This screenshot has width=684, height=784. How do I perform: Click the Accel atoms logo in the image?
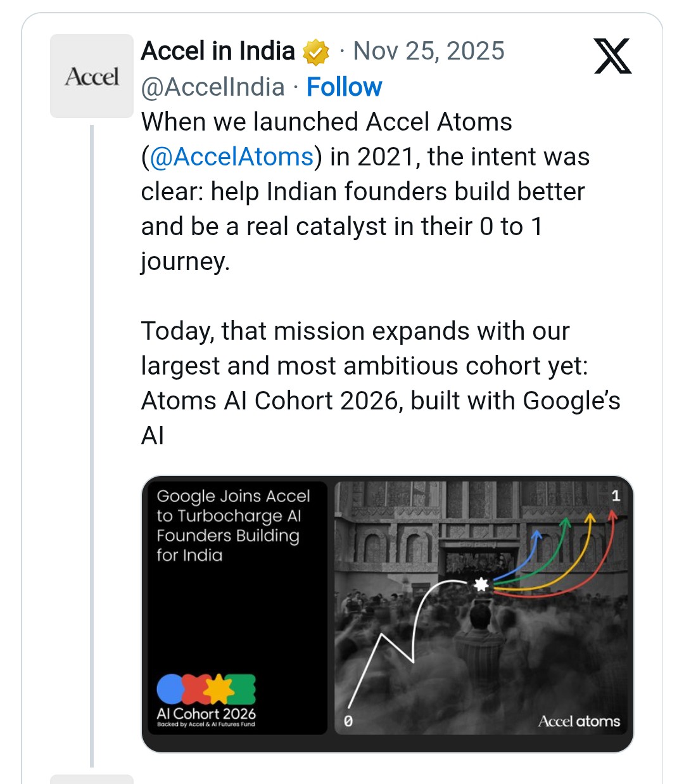[x=579, y=721]
